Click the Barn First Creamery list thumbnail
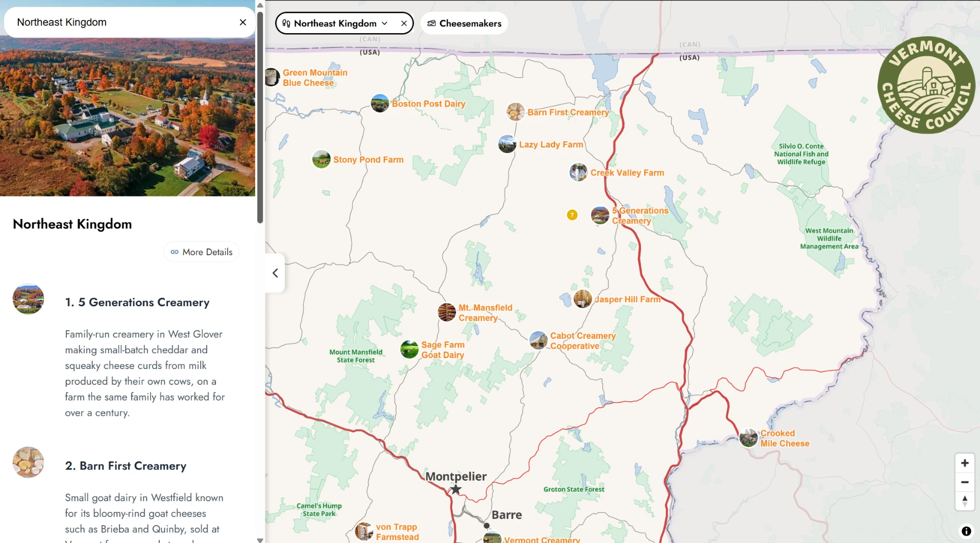 coord(28,462)
